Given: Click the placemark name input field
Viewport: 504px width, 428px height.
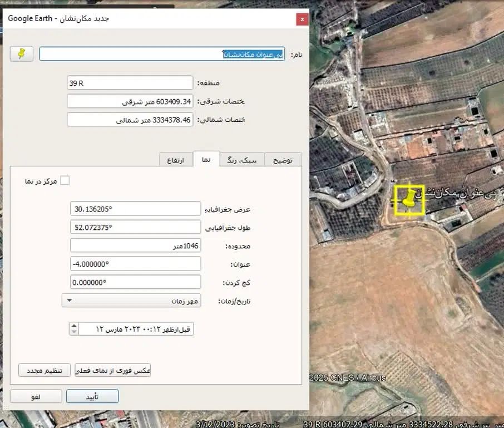Looking at the screenshot, I should [x=162, y=54].
